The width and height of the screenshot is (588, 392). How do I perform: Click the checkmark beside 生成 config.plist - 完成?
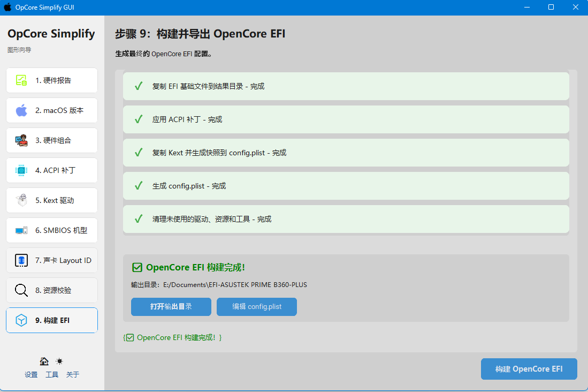click(x=139, y=185)
